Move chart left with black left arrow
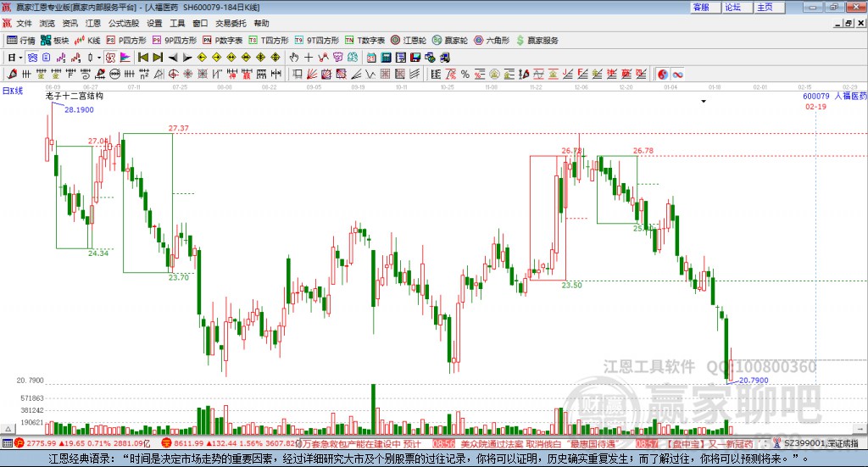Screen dimensions: 868x467 pyautogui.click(x=173, y=58)
